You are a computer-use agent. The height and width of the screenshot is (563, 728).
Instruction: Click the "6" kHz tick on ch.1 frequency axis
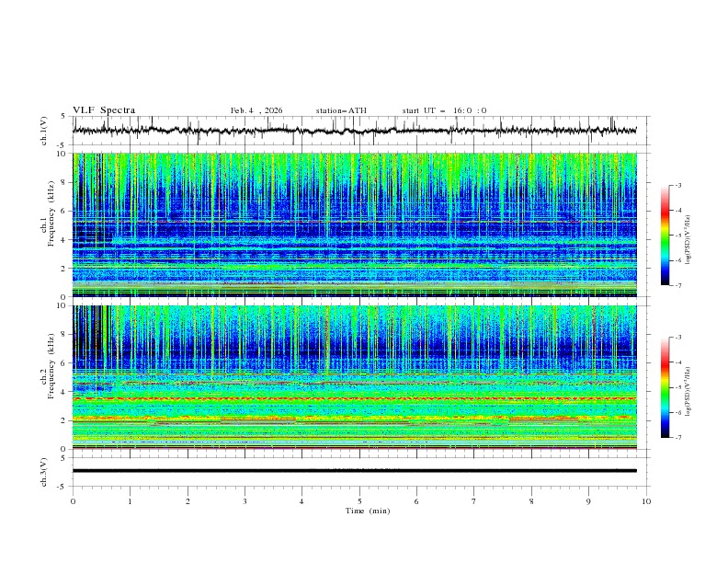click(64, 211)
